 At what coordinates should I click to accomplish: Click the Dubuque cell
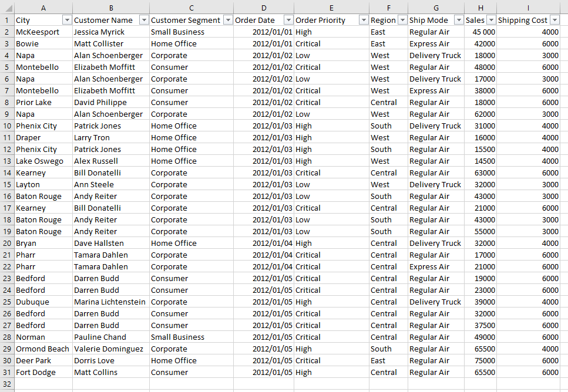coord(43,302)
